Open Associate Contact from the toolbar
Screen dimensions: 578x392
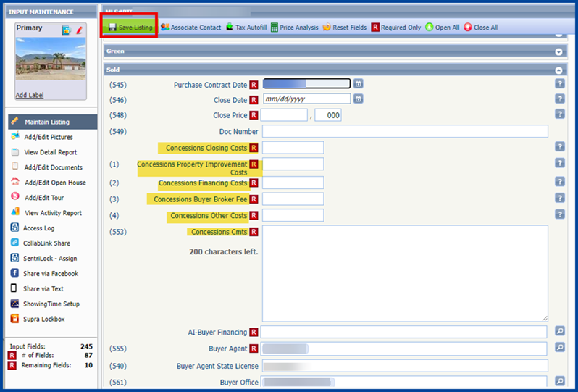tap(190, 28)
